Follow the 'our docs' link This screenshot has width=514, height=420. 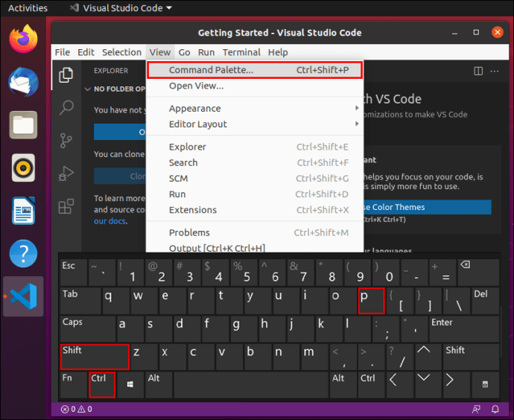110,221
